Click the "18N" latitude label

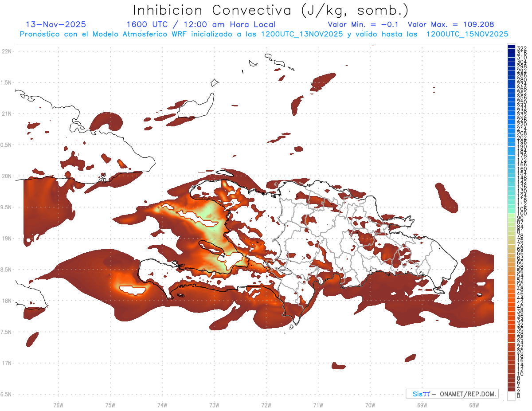[7, 301]
